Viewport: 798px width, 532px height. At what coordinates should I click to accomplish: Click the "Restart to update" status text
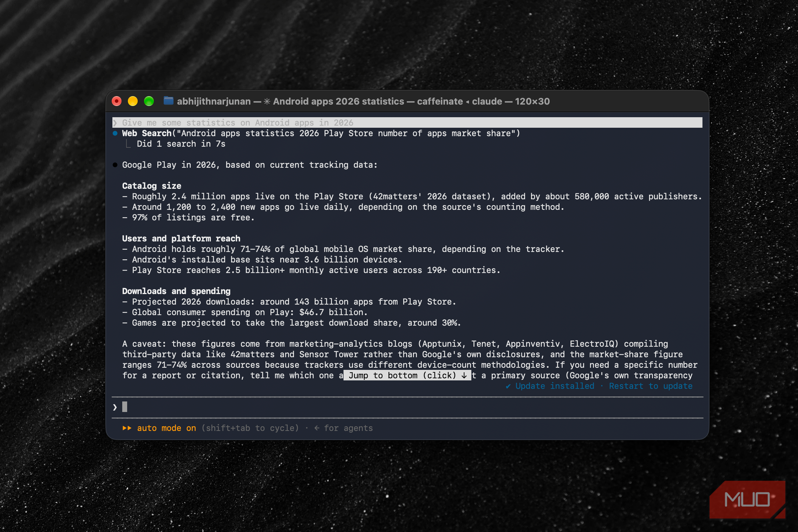coord(651,386)
